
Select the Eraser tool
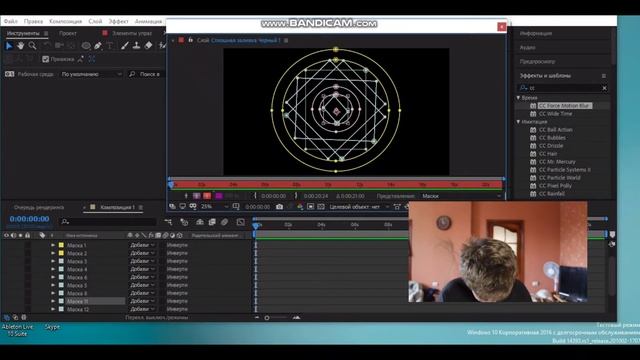(148, 46)
